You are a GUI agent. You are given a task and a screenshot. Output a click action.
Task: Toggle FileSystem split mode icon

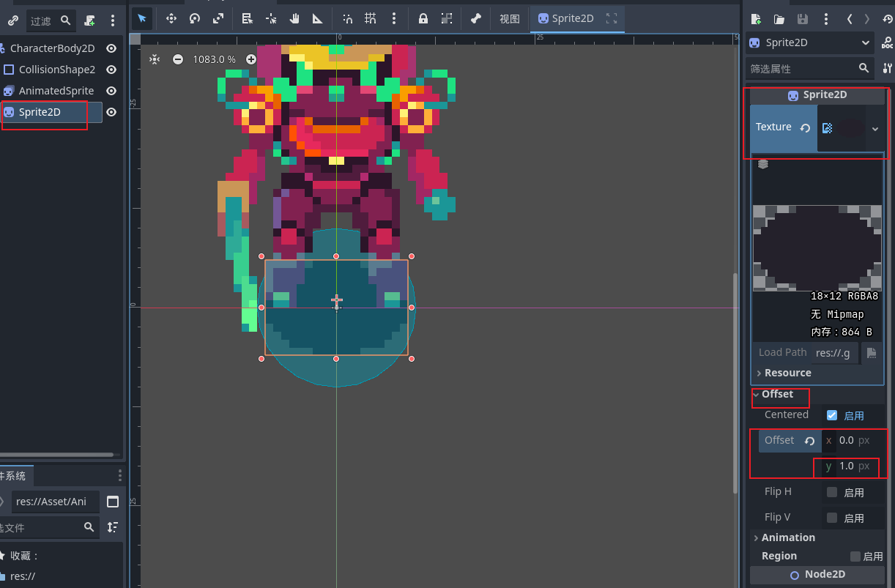113,502
